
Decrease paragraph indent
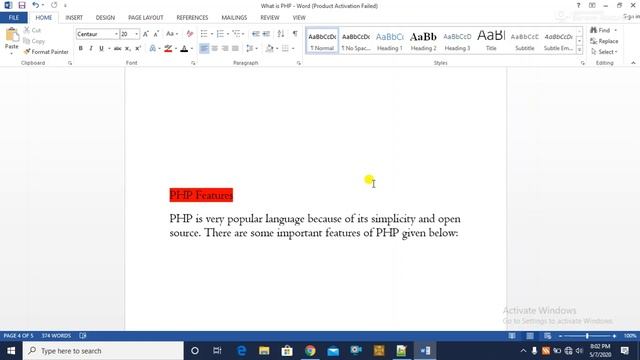(256, 34)
